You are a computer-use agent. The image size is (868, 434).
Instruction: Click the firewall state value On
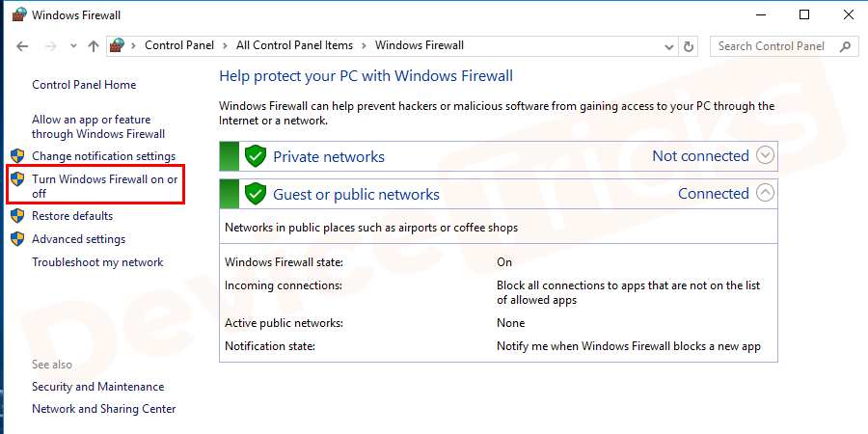tap(504, 262)
